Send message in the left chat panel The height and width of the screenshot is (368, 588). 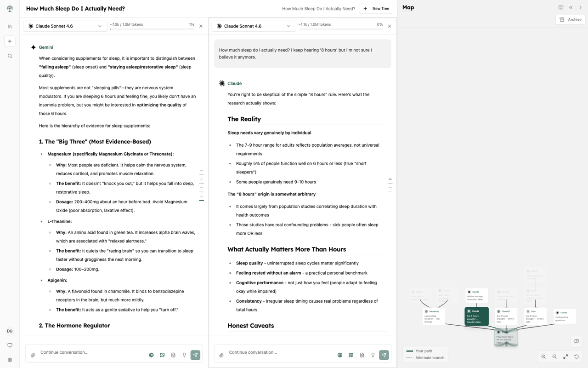(x=195, y=355)
